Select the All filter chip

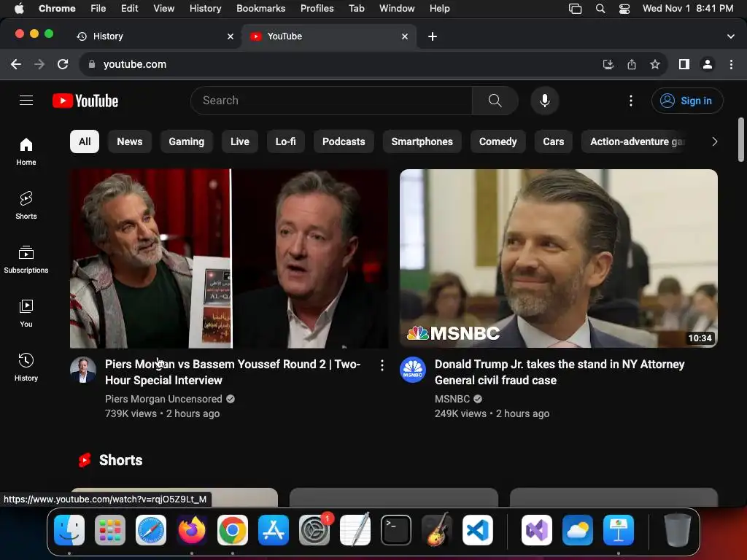[85, 141]
